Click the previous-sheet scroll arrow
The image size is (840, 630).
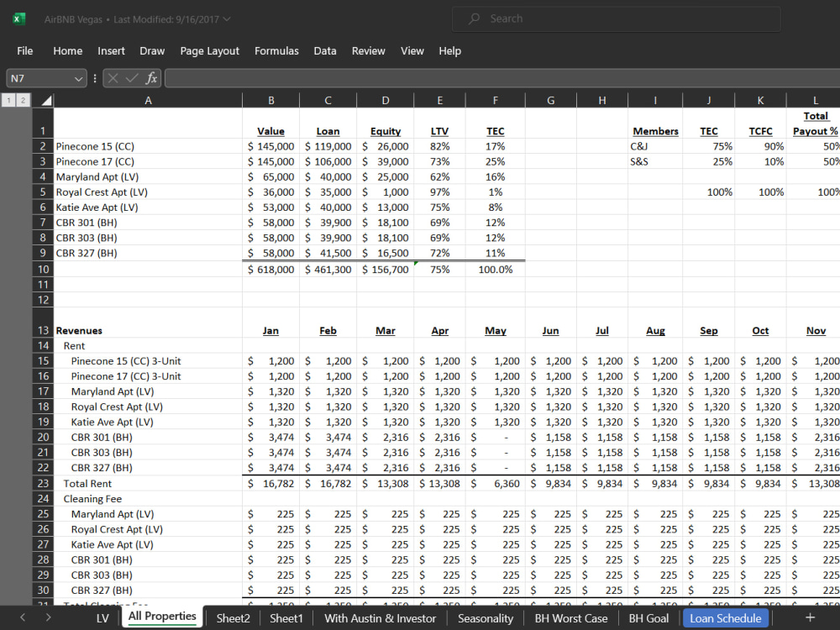(x=22, y=618)
